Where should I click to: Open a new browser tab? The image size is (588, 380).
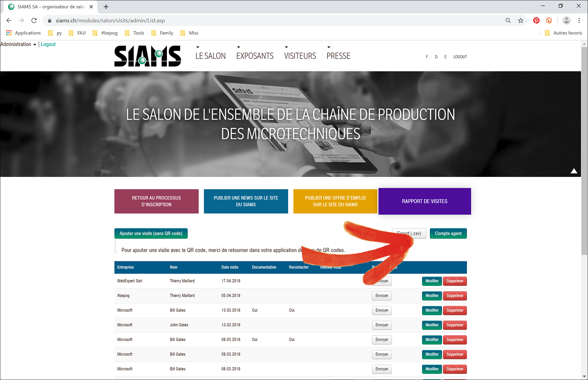(106, 7)
